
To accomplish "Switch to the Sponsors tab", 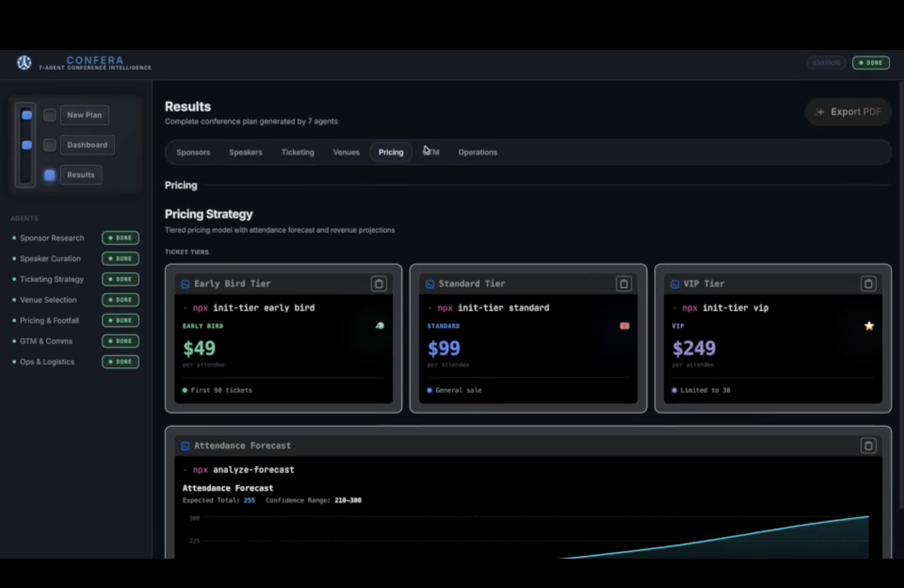I will click(193, 152).
